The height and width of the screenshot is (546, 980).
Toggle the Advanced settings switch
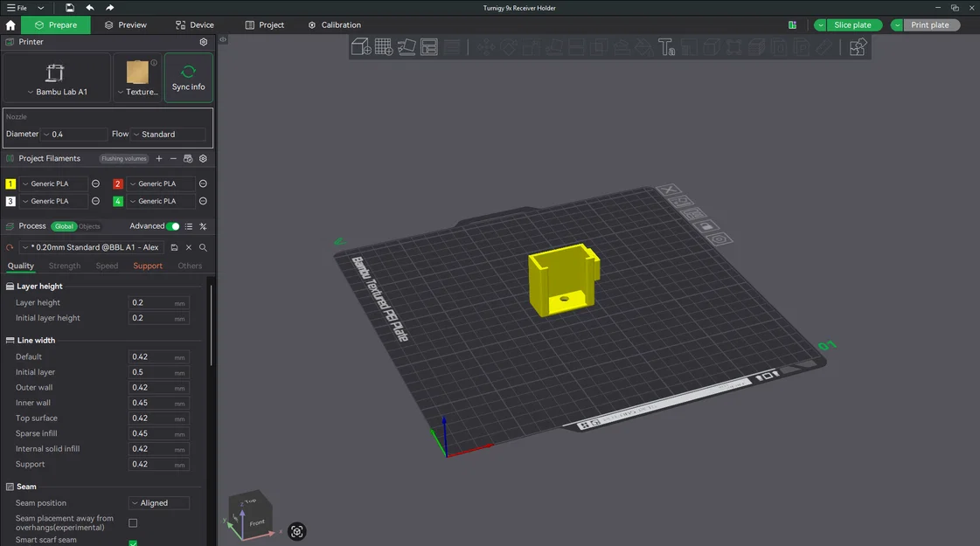pyautogui.click(x=173, y=226)
